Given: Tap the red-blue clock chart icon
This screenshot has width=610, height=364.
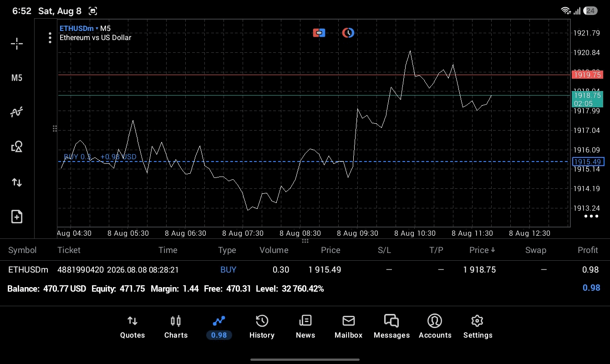Looking at the screenshot, I should pyautogui.click(x=348, y=33).
